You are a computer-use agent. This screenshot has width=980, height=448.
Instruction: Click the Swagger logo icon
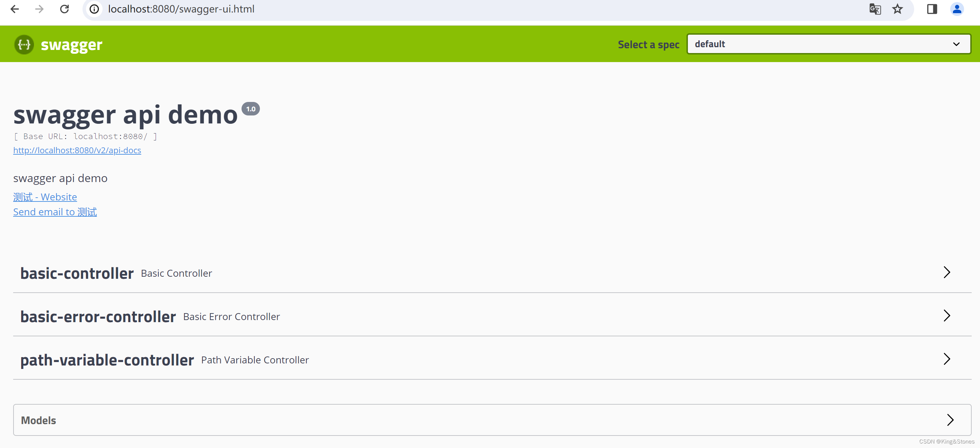pyautogui.click(x=24, y=44)
